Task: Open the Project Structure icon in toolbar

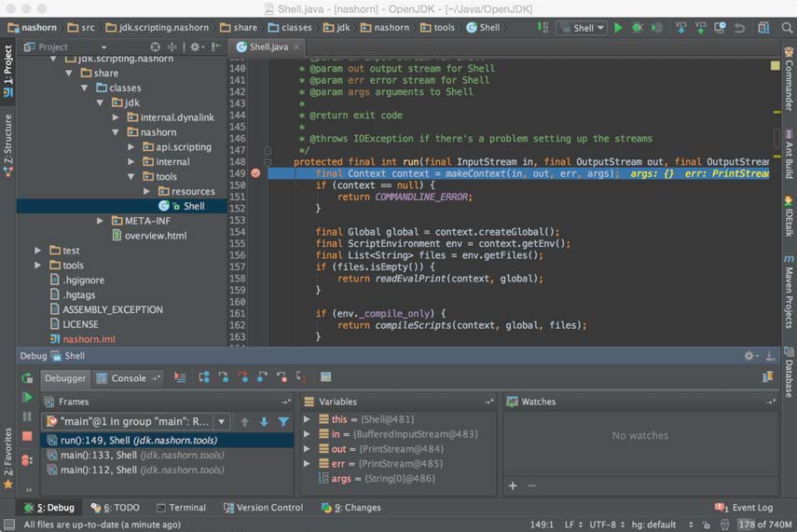Action: [763, 28]
